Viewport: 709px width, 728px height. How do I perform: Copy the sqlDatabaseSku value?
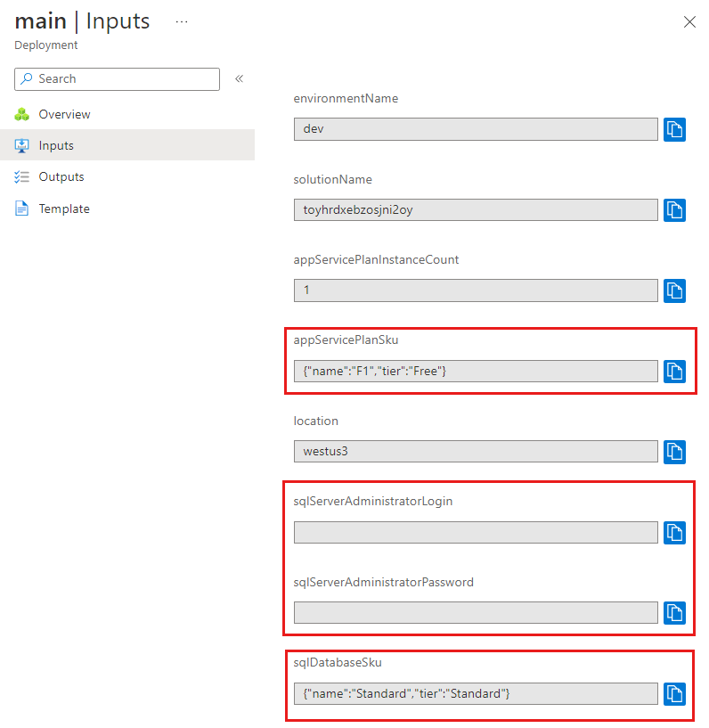(674, 694)
